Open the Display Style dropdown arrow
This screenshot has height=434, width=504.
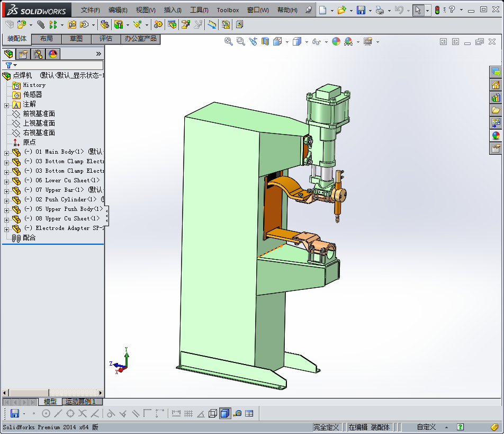click(x=307, y=42)
